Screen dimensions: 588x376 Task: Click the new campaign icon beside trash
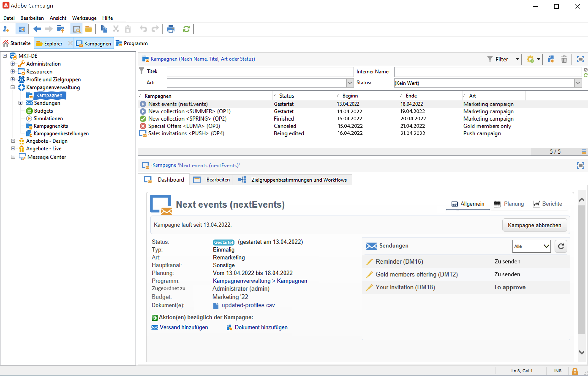551,59
